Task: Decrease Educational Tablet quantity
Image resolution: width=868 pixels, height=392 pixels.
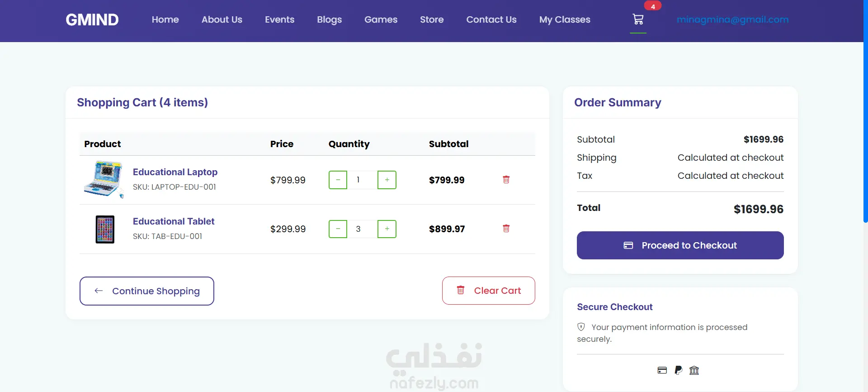Action: pos(338,229)
